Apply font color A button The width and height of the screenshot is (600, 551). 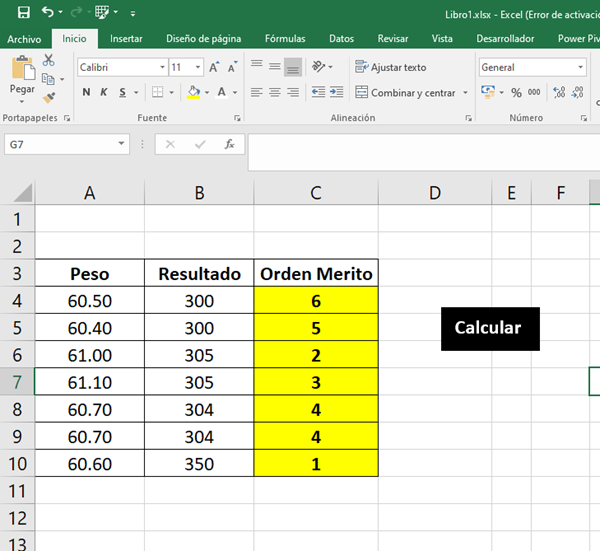pos(222,92)
